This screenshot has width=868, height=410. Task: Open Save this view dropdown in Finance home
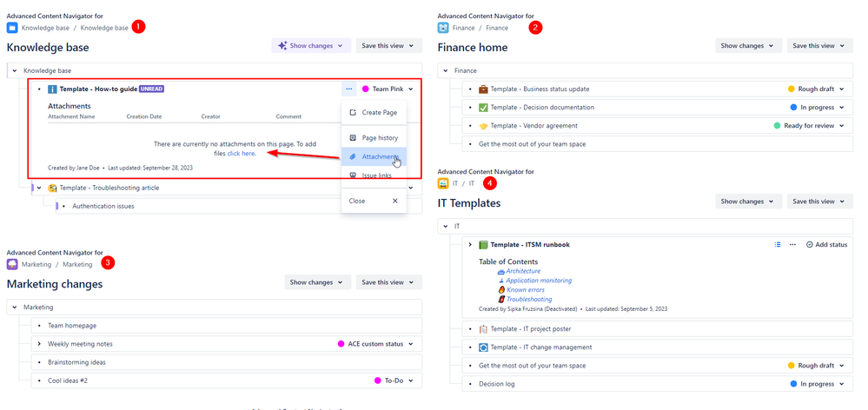coord(820,46)
